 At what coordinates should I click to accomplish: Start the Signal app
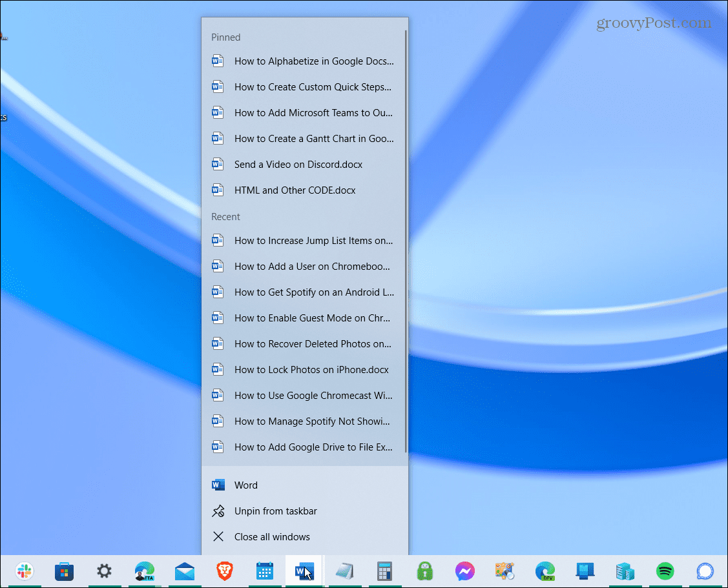point(704,572)
